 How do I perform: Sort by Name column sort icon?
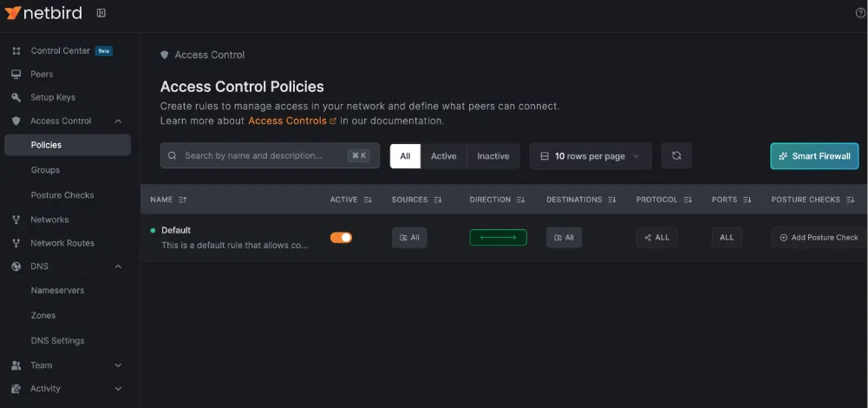click(x=182, y=200)
